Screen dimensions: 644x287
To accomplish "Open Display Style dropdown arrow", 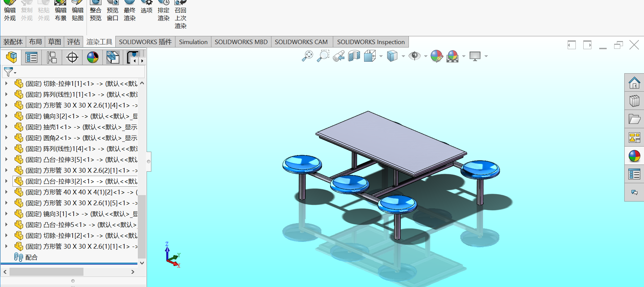I will tap(403, 56).
